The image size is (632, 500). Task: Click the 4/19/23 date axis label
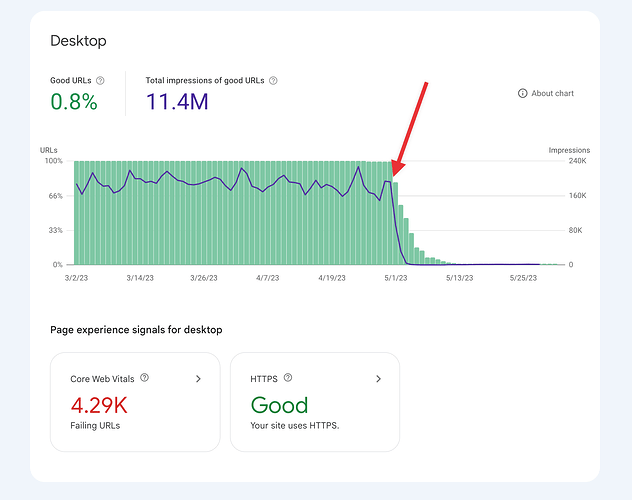click(x=332, y=278)
